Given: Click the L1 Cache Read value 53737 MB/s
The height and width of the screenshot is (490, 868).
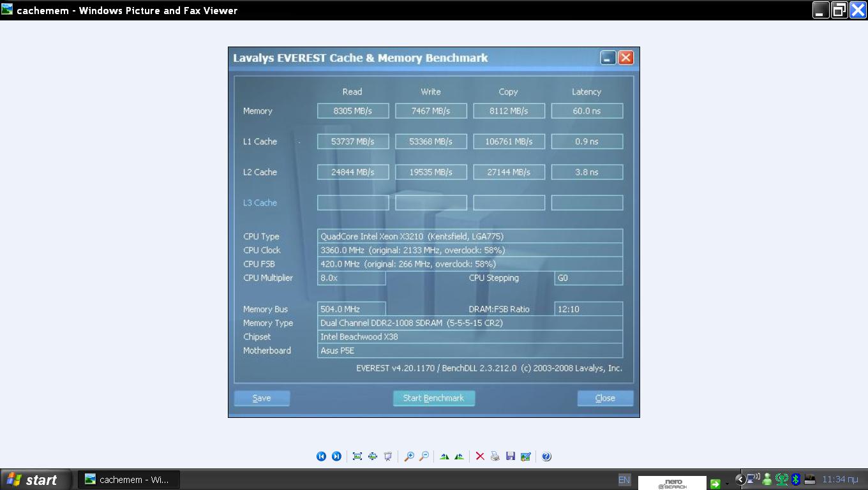Looking at the screenshot, I should click(x=353, y=142).
